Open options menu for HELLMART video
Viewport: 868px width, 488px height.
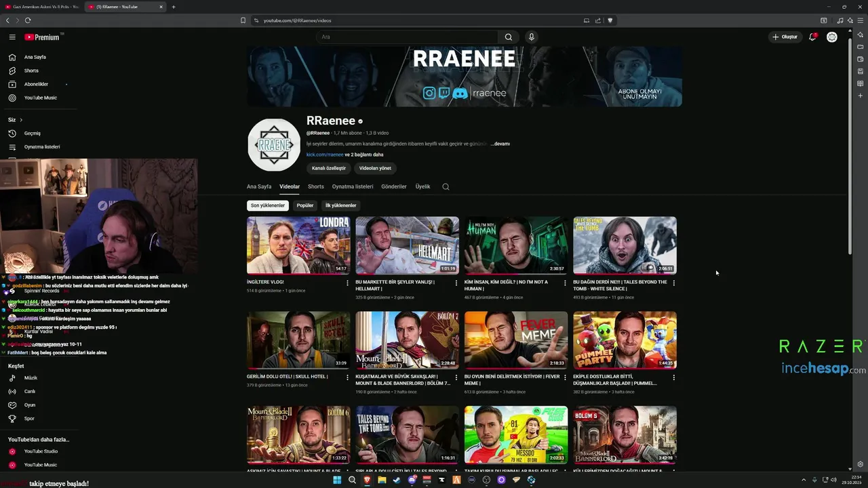point(456,283)
